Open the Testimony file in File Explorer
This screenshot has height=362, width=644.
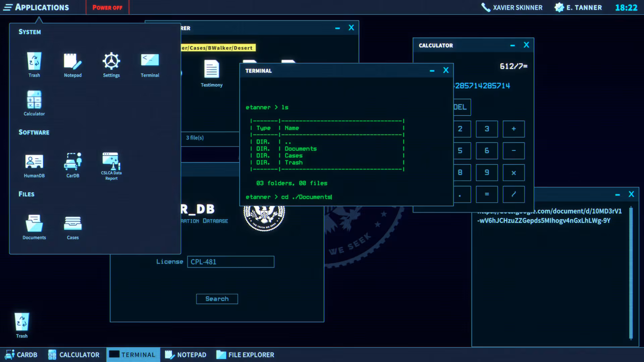pyautogui.click(x=212, y=74)
